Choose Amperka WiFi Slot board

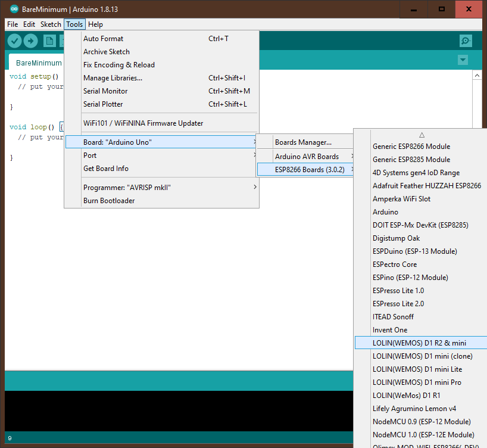(x=421, y=198)
